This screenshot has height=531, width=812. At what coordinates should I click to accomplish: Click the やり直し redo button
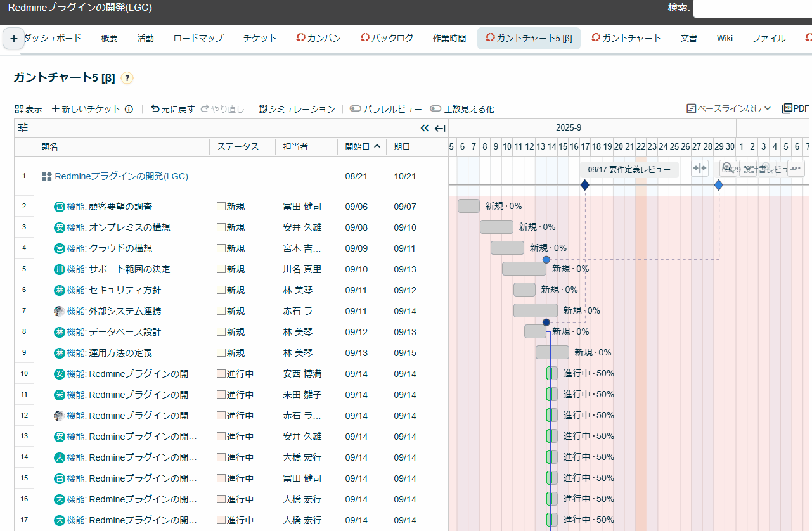[x=222, y=109]
